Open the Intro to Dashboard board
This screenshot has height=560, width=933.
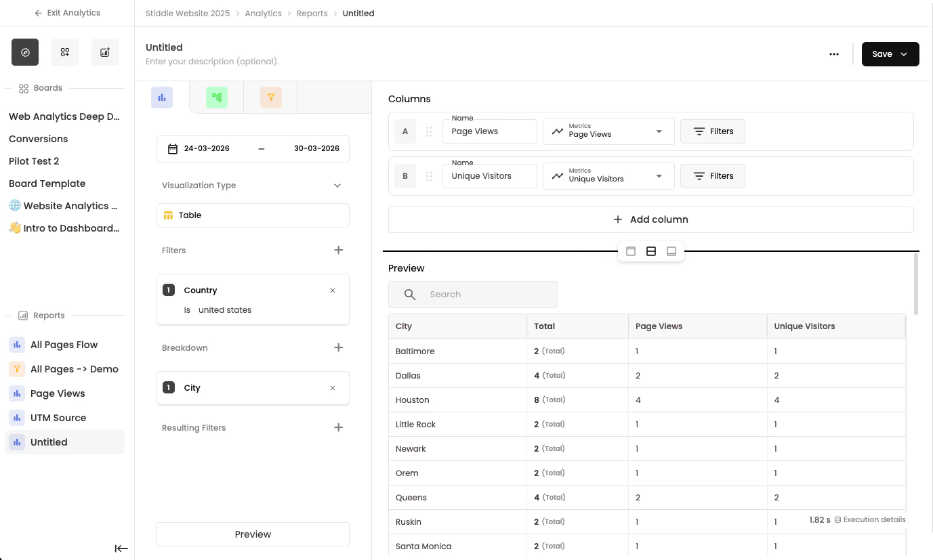click(x=64, y=228)
